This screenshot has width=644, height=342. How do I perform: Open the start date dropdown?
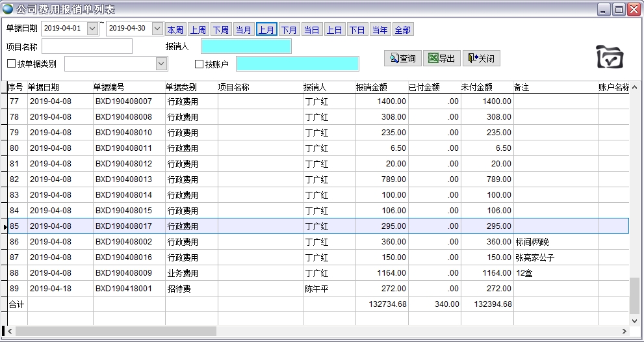pos(92,29)
